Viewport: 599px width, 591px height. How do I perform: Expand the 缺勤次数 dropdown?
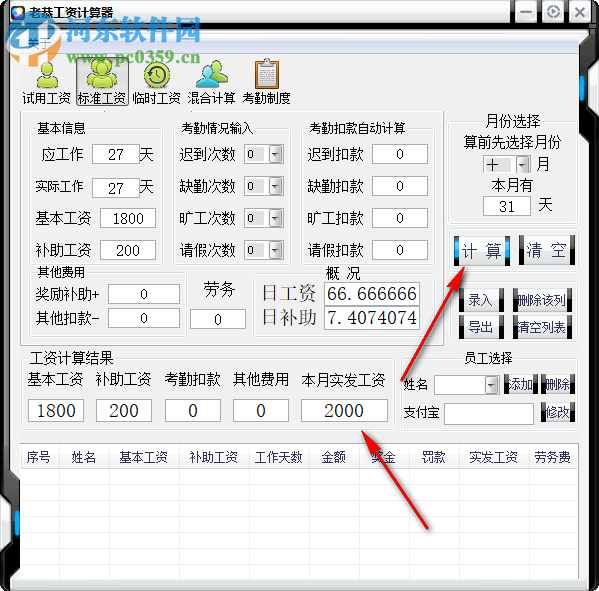275,186
